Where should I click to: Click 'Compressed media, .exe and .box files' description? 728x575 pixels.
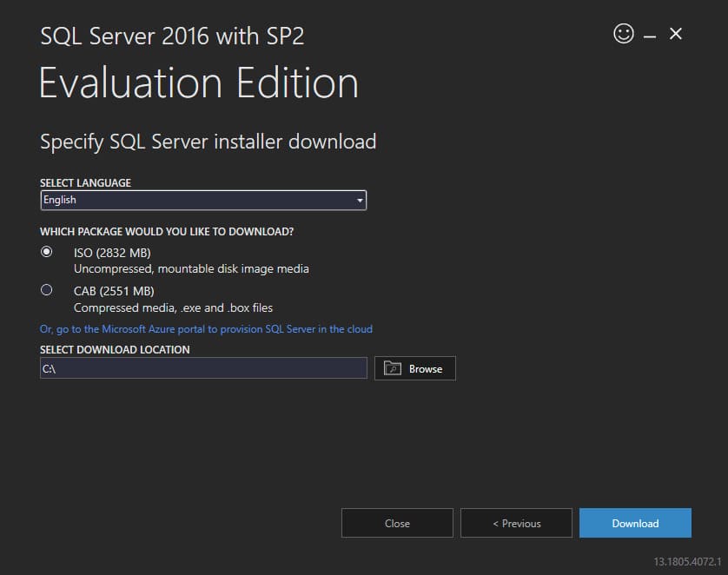(x=173, y=307)
